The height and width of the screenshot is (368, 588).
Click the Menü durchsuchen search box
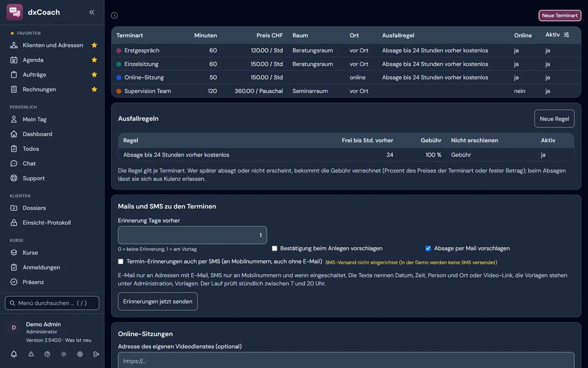coord(52,303)
